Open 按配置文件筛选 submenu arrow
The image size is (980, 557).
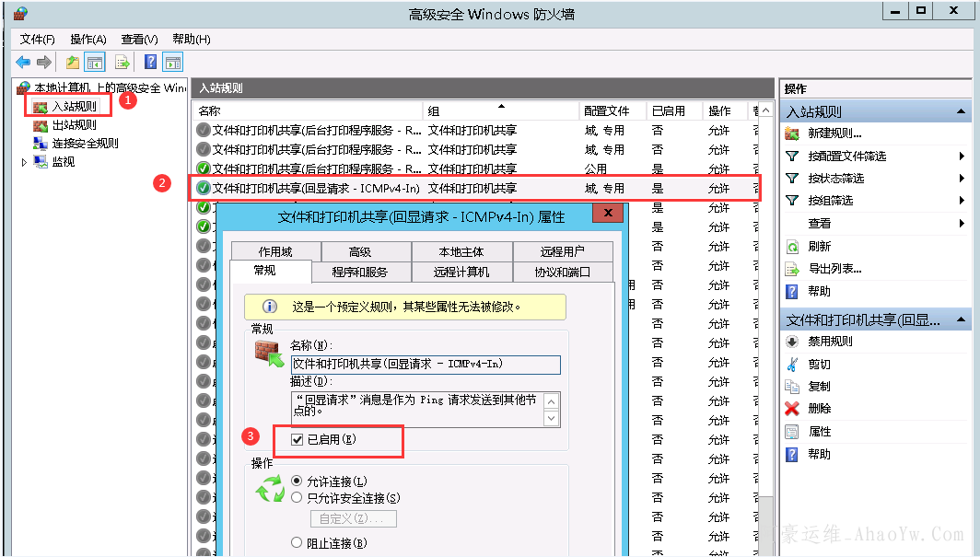point(962,157)
